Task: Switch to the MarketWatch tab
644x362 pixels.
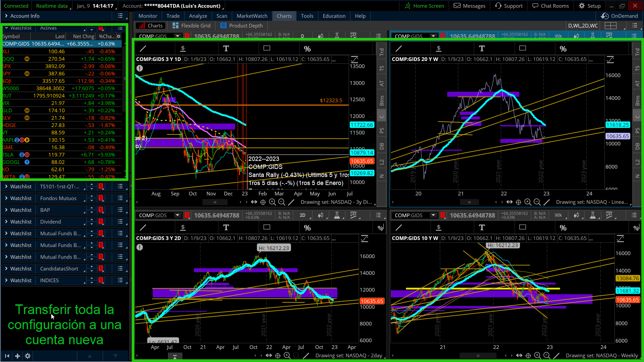Action: 252,16
